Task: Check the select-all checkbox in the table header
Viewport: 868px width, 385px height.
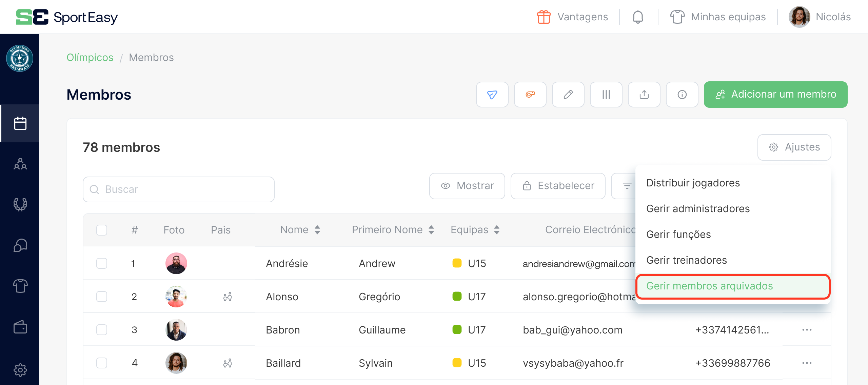Action: click(102, 230)
